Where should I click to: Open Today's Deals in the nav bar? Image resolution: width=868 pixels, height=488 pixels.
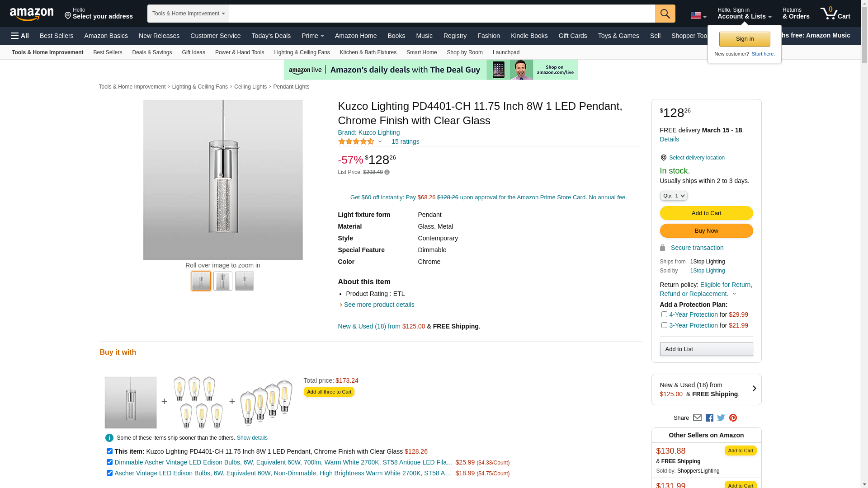271,36
